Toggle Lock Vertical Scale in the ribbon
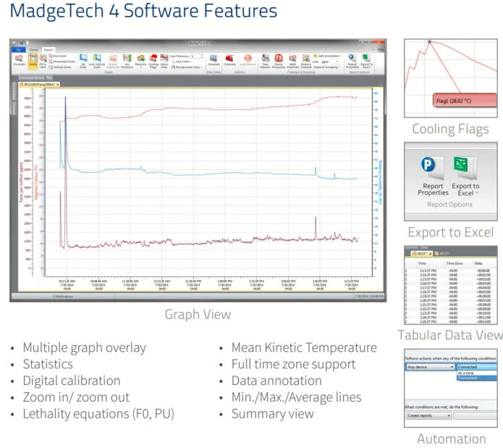The width and height of the screenshot is (503, 448). [97, 59]
